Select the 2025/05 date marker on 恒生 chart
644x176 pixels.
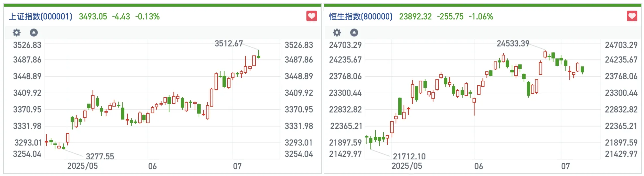[x=407, y=166]
